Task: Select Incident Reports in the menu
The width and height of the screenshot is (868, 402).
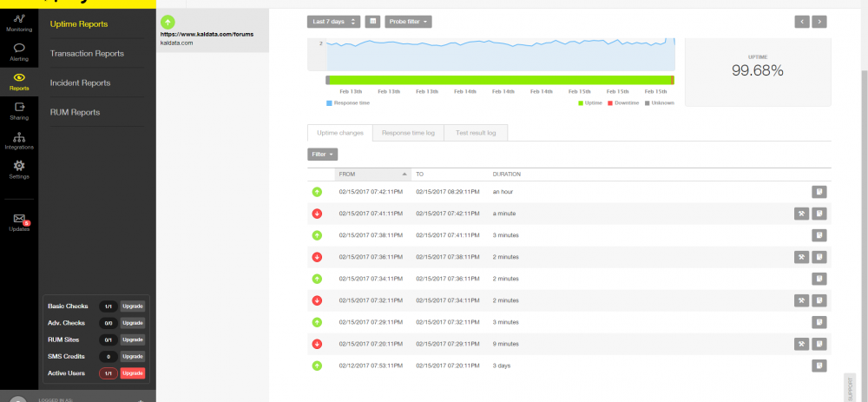Action: coord(80,83)
